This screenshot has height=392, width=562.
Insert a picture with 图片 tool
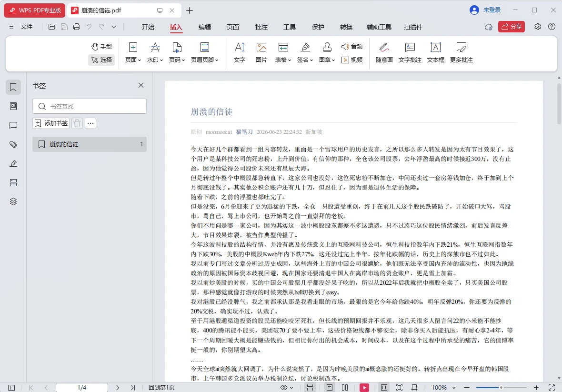(x=261, y=52)
